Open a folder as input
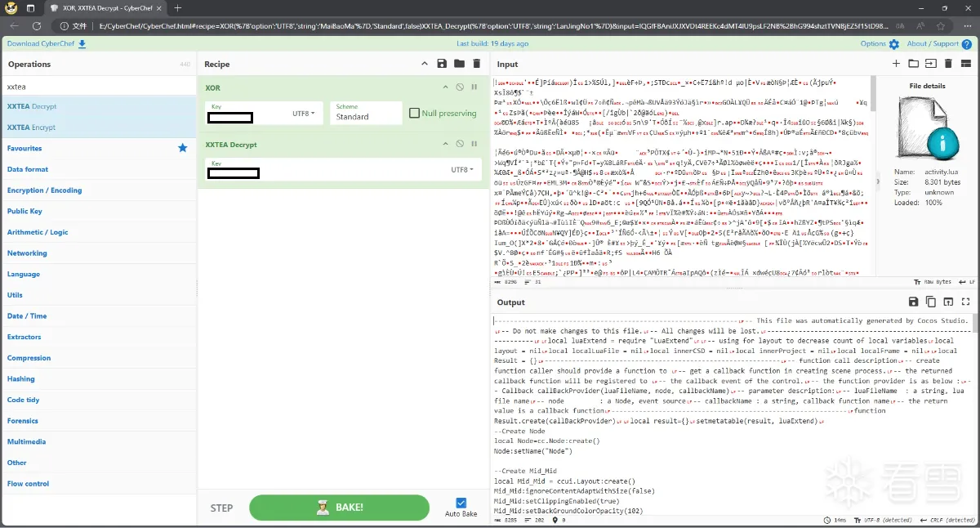This screenshot has width=980, height=528. click(913, 64)
